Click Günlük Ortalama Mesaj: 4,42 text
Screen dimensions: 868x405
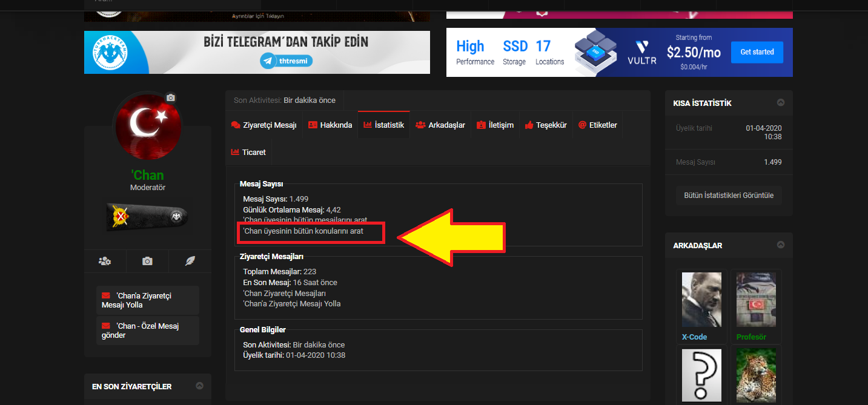[292, 209]
